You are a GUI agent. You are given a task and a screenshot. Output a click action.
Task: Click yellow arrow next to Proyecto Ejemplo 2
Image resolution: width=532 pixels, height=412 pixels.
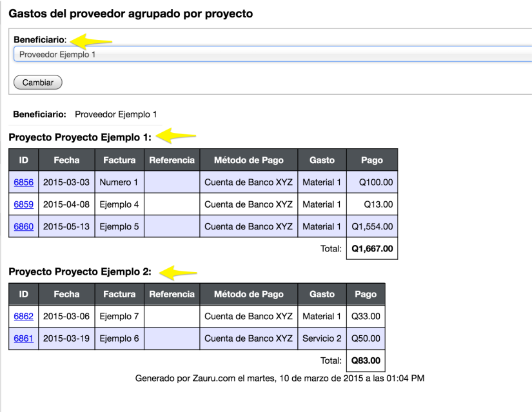pyautogui.click(x=178, y=273)
